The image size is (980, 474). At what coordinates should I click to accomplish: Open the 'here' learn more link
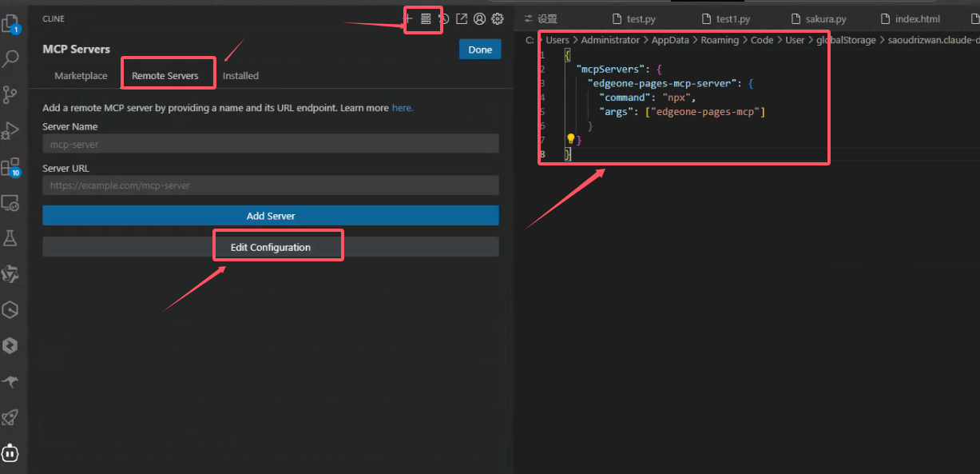tap(403, 108)
